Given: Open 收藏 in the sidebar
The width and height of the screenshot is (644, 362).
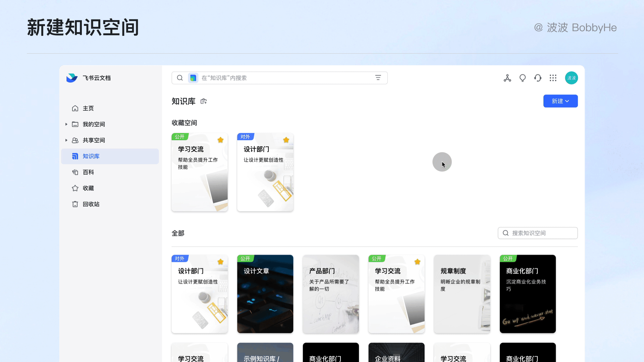Looking at the screenshot, I should click(x=88, y=188).
